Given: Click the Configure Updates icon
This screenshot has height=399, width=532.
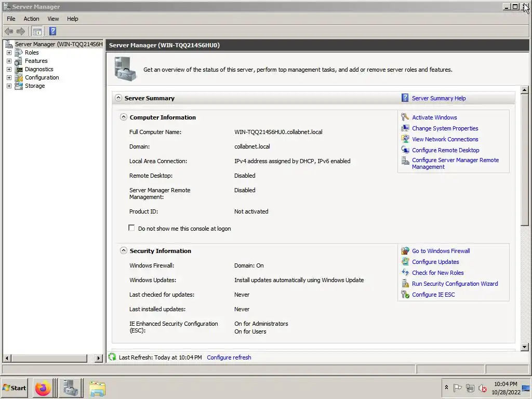Looking at the screenshot, I should click(405, 262).
